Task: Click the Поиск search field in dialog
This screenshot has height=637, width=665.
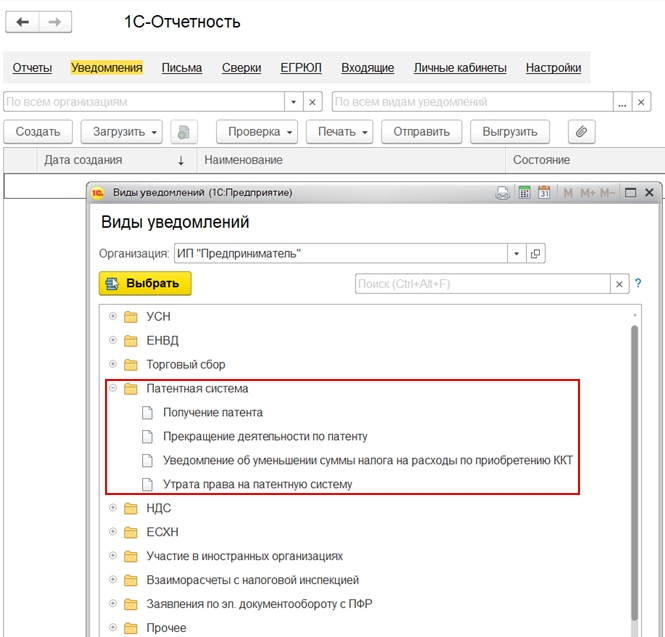Action: point(483,284)
